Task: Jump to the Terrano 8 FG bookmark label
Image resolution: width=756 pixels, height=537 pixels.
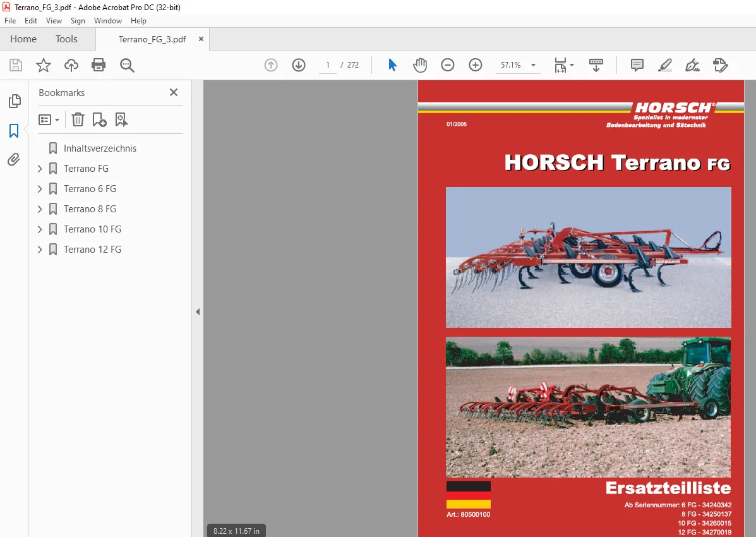Action: [90, 209]
